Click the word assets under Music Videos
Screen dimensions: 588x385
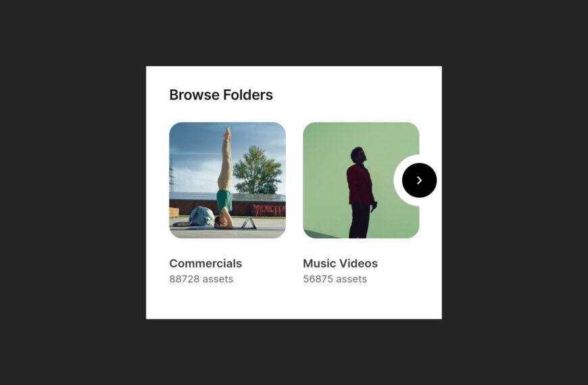pos(351,279)
